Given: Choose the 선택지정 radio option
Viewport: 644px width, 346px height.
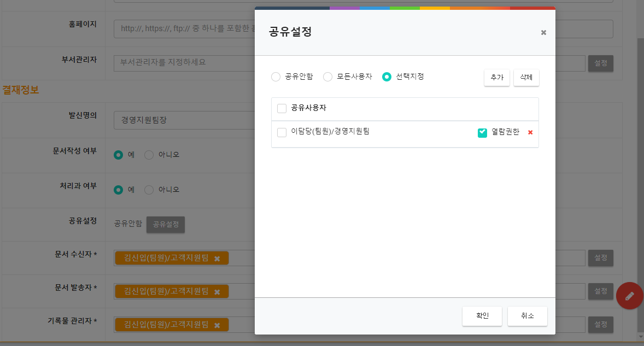Looking at the screenshot, I should point(387,77).
